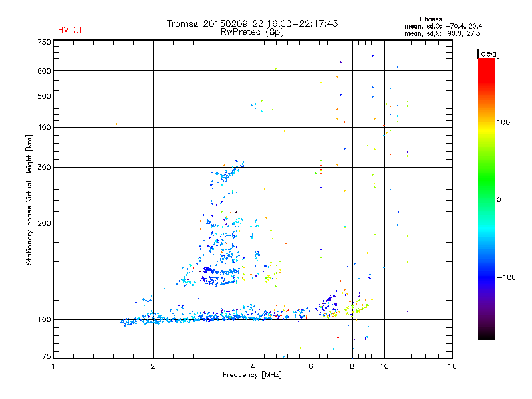
Task: Click the x-axis label '6'
Action: click(x=311, y=366)
